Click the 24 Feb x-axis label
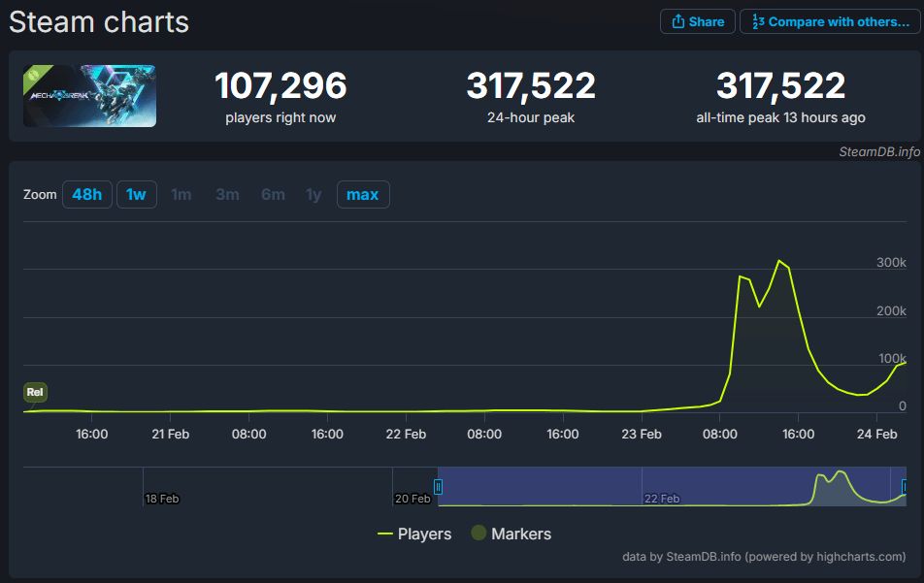924x583 pixels. pyautogui.click(x=876, y=434)
